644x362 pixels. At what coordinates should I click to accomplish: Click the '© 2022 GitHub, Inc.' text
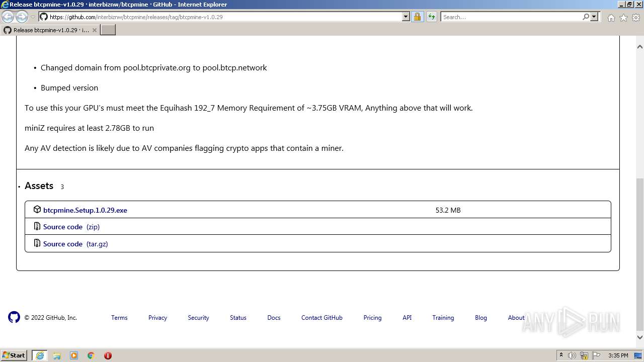(51, 318)
